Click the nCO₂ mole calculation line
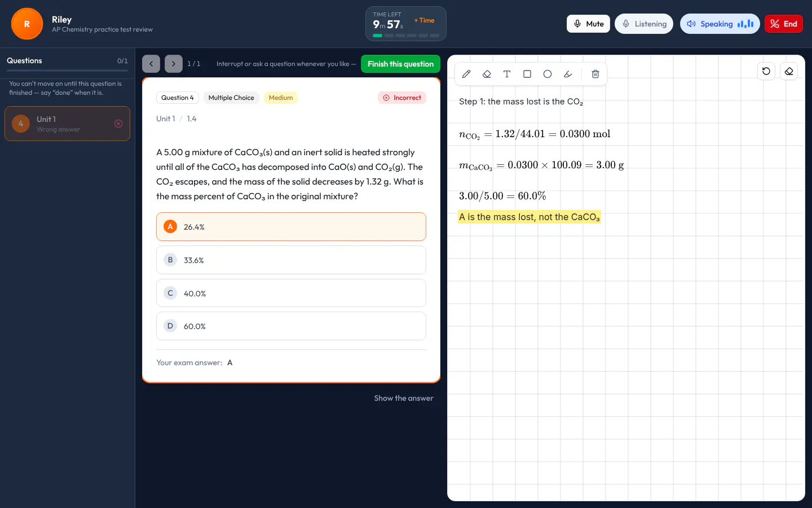Viewport: 812px width, 508px height. tap(535, 134)
